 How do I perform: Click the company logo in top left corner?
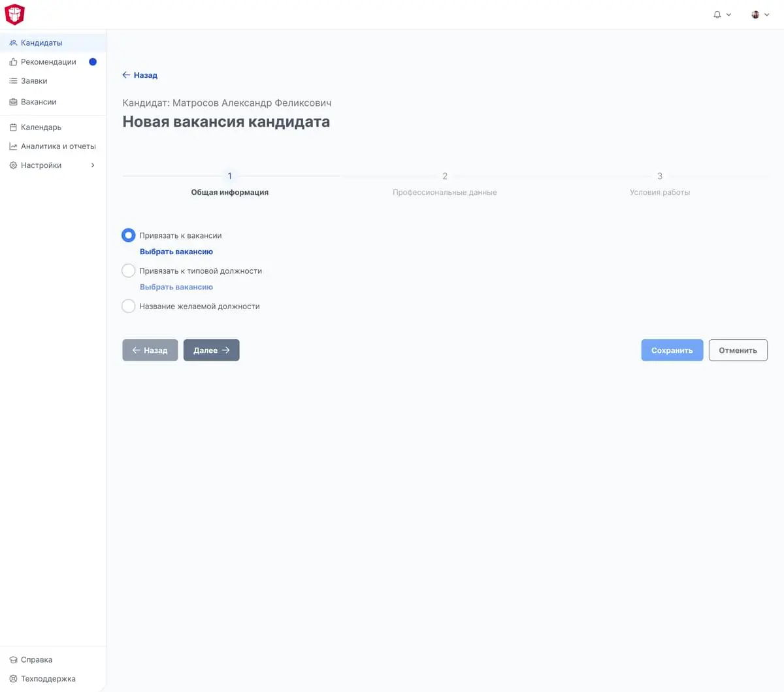14,14
